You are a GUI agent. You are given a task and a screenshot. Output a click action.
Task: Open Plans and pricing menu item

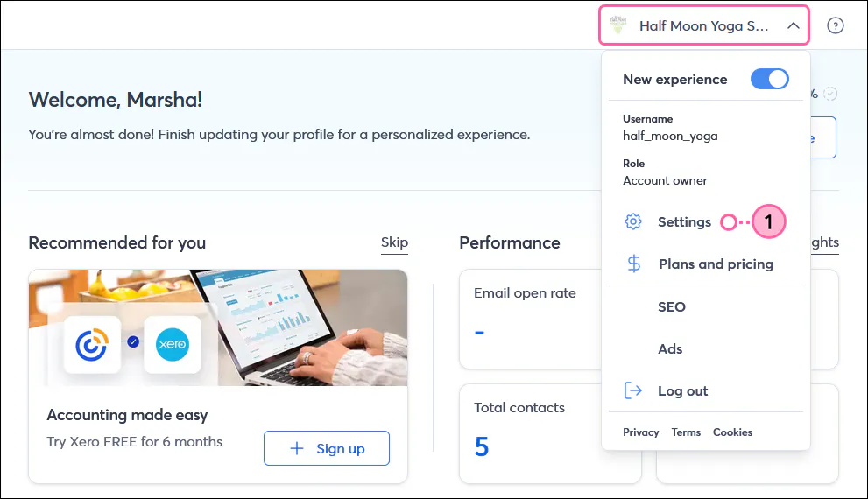pyautogui.click(x=716, y=264)
